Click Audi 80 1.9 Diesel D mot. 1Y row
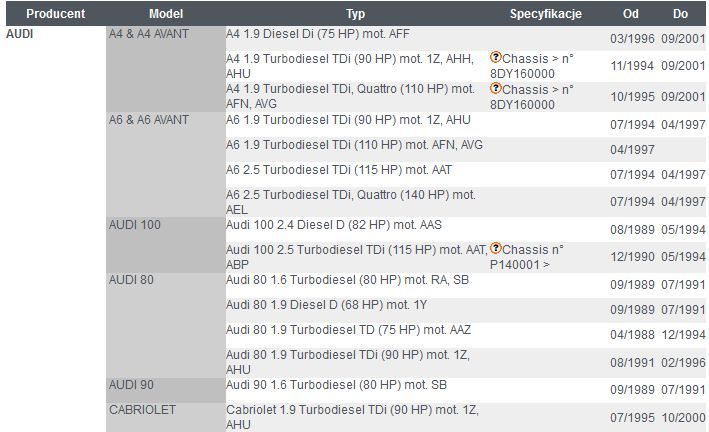The image size is (709, 432). click(466, 309)
